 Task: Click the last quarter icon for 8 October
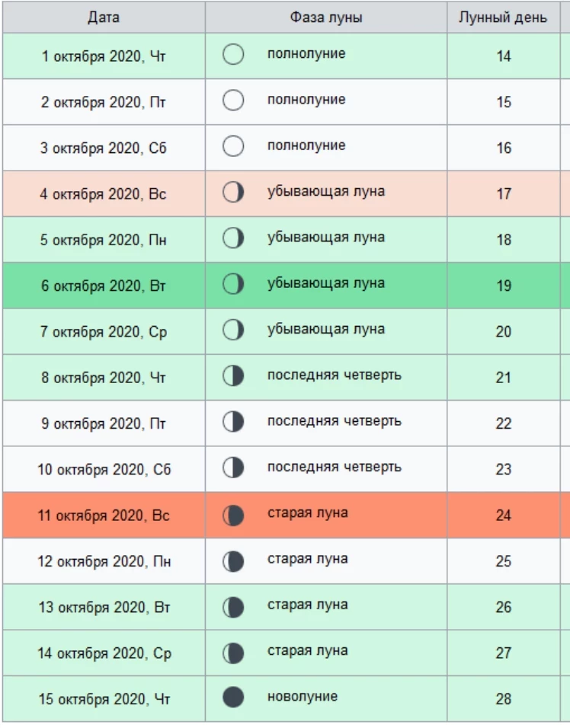tap(233, 375)
